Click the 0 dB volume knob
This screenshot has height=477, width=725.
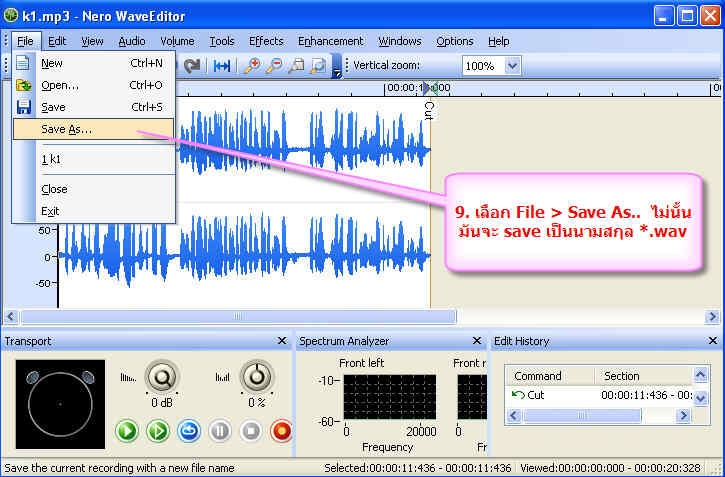pos(162,378)
